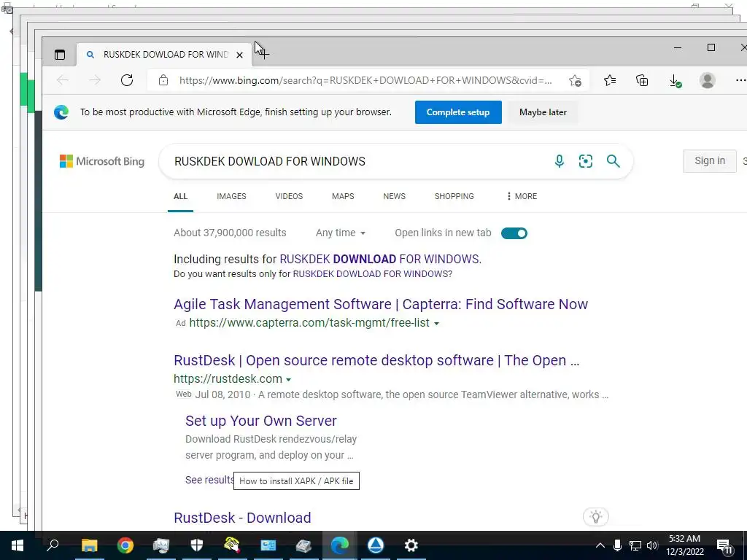
Task: Reload the page with refresh icon
Action: [127, 80]
